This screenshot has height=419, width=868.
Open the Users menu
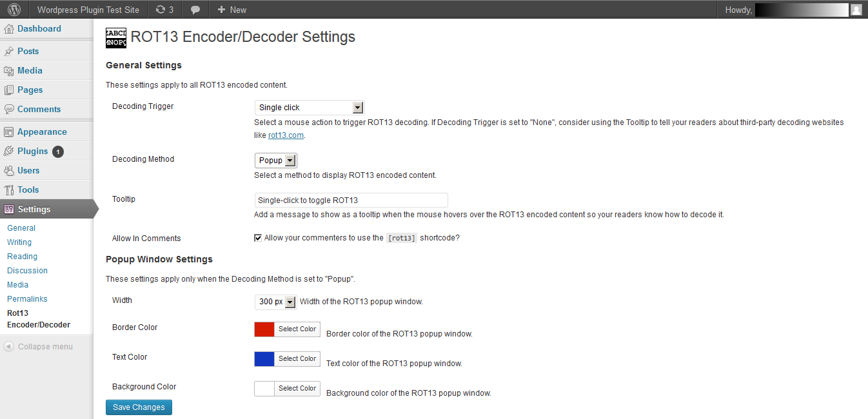[28, 170]
